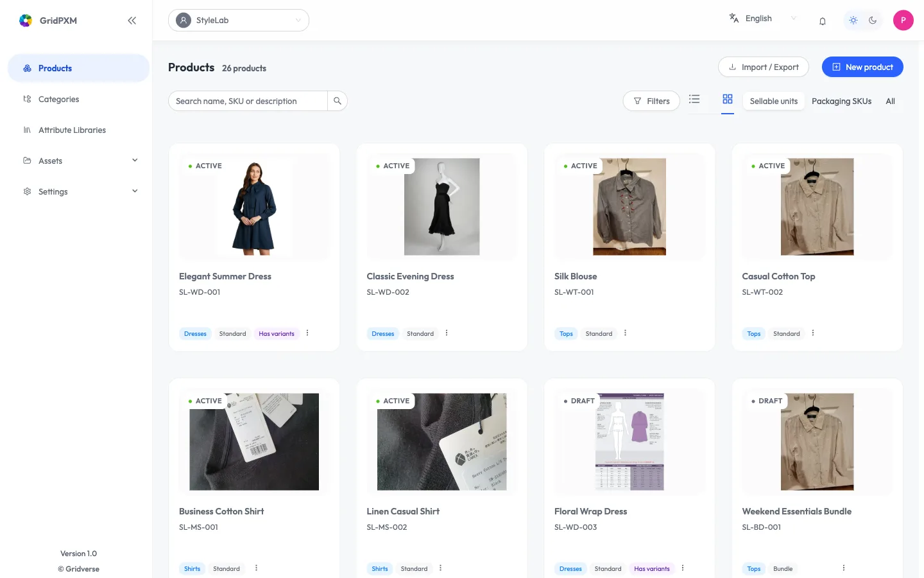The width and height of the screenshot is (924, 578).
Task: Open more options for Classic Evening Dress
Action: coord(447,333)
